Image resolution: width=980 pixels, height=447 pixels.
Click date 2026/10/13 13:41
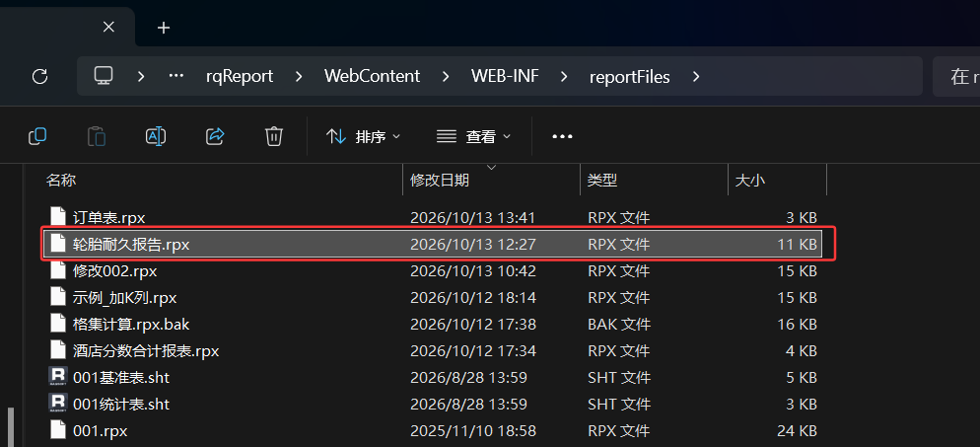(x=472, y=217)
